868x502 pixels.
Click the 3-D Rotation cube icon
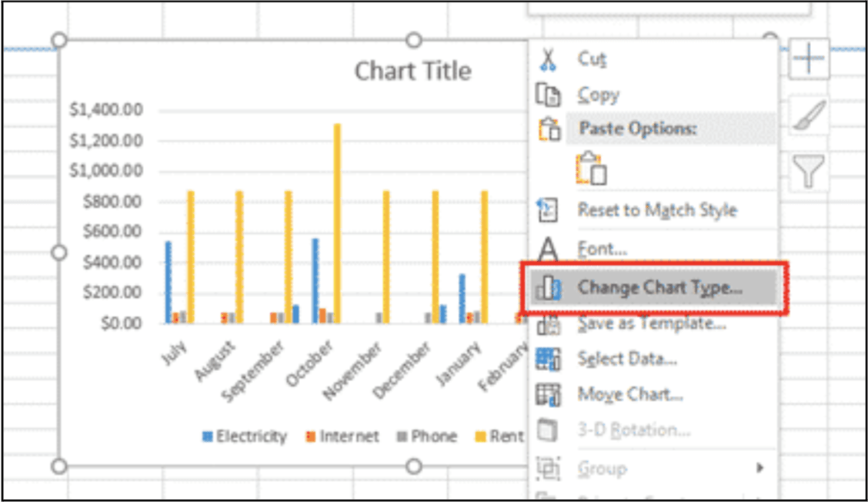[547, 430]
